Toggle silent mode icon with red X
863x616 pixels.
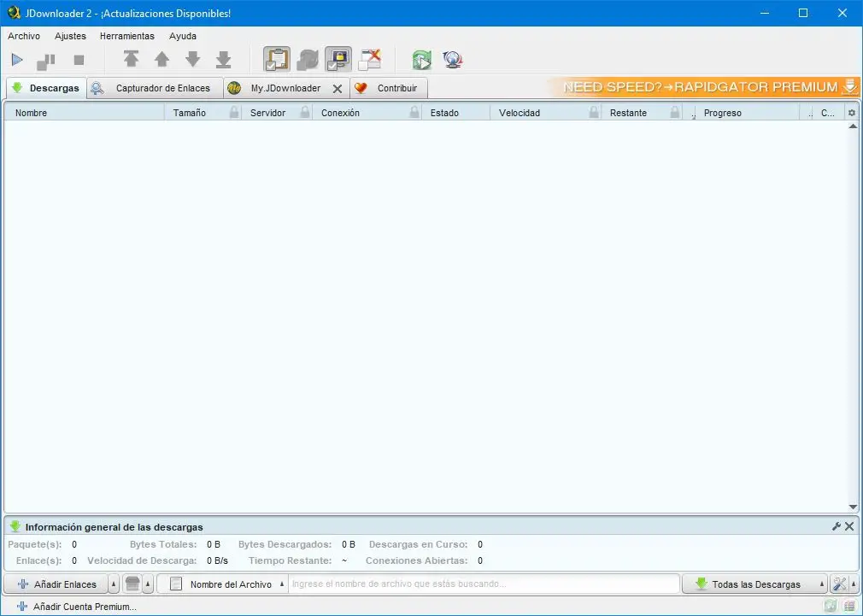click(370, 60)
